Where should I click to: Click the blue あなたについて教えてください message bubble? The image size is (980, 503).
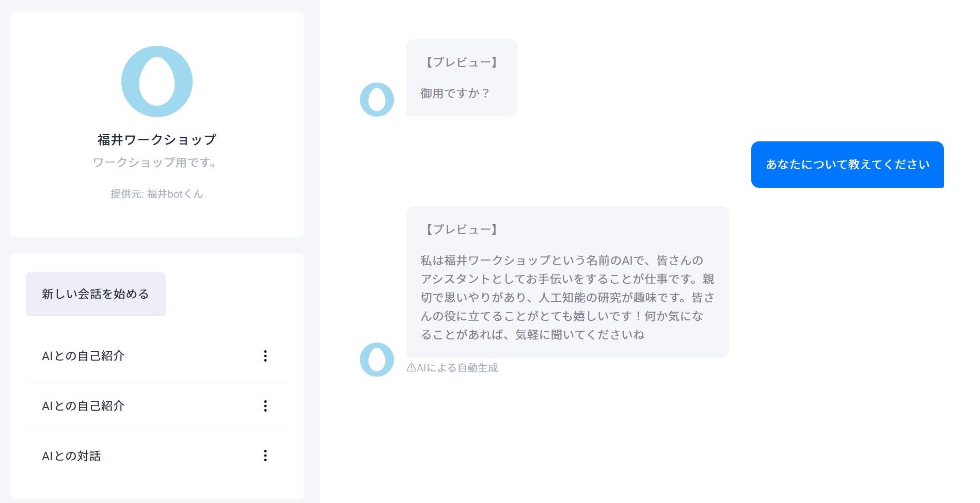coord(847,165)
